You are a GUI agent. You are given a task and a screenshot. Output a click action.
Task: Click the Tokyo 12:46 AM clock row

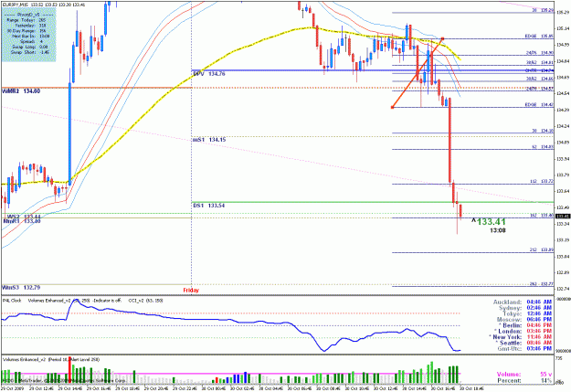coord(527,313)
